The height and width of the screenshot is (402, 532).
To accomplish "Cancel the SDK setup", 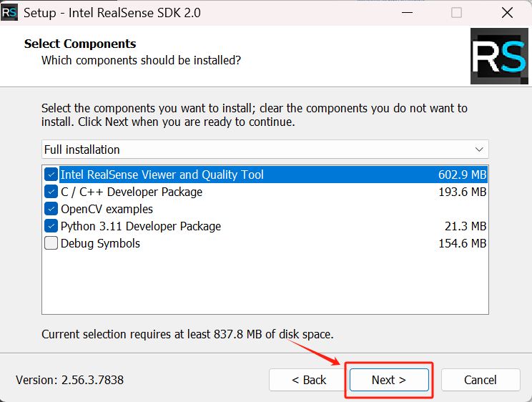I will click(x=481, y=380).
